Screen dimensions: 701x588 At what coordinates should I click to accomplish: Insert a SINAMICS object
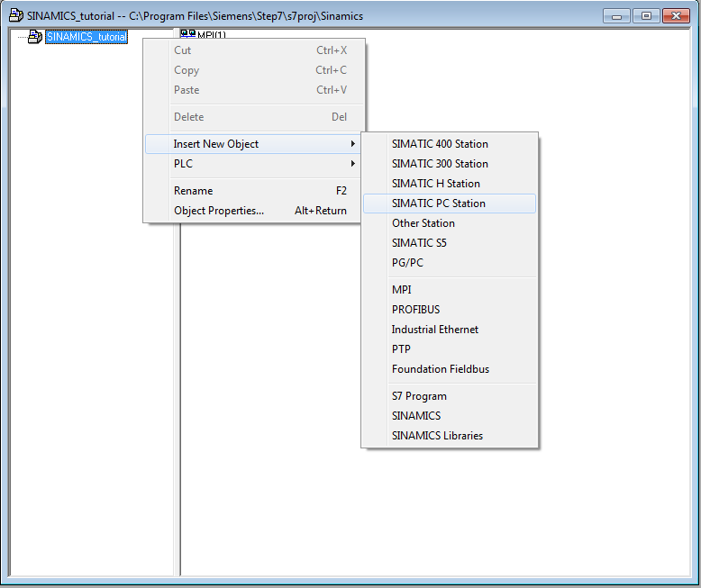[450, 415]
